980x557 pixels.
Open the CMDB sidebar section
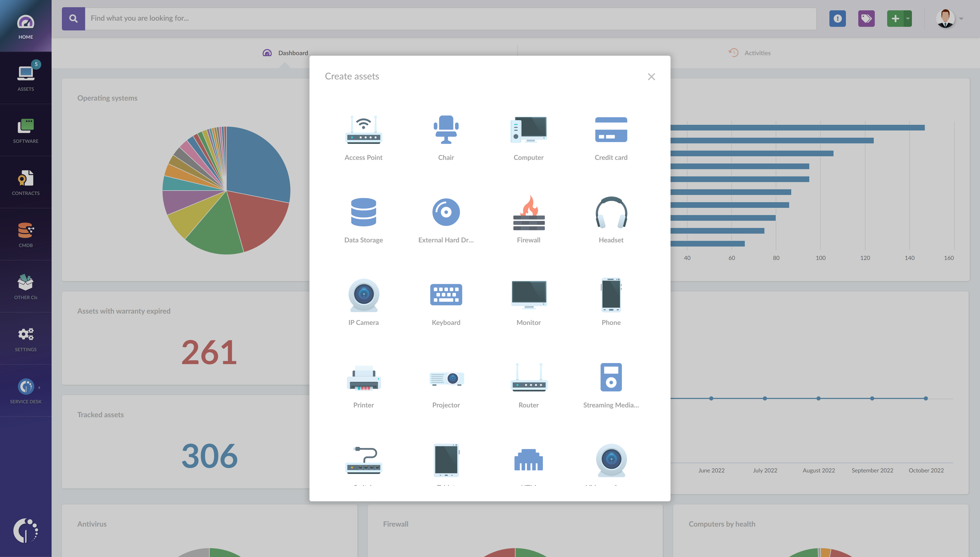pos(26,234)
